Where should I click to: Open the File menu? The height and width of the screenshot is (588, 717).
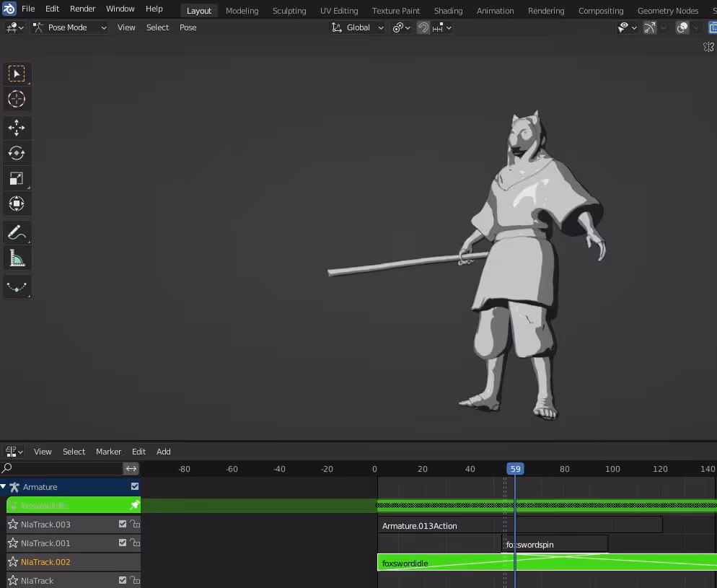(28, 9)
